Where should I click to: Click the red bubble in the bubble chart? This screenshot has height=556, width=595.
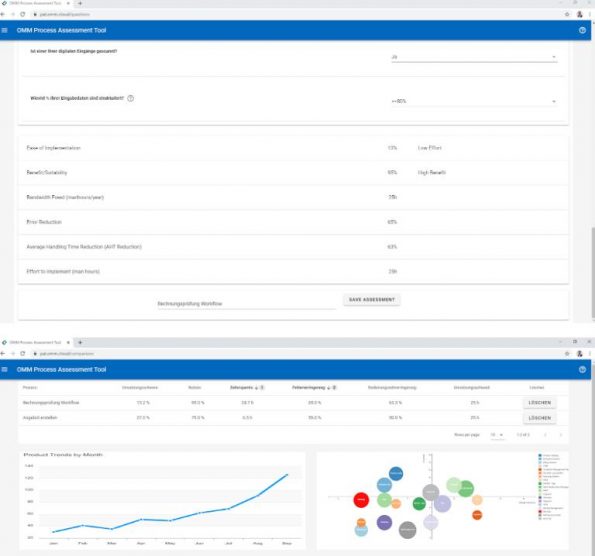[361, 500]
